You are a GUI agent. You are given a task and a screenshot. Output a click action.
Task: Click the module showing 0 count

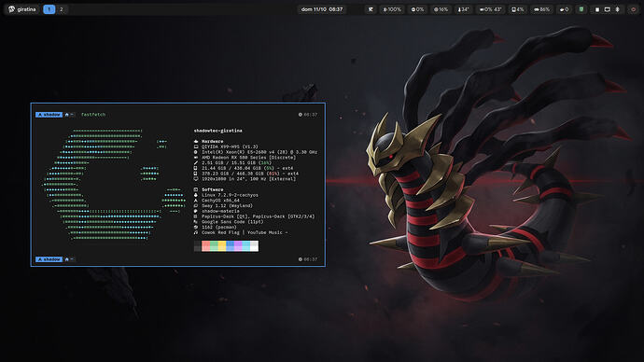point(564,9)
